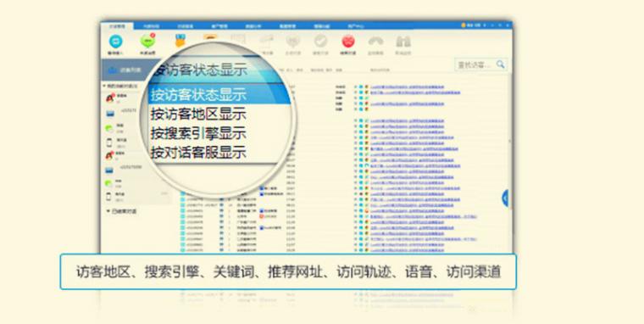The image size is (644, 324).
Task: Click the gray binoculars toolbar icon
Action: pyautogui.click(x=402, y=41)
